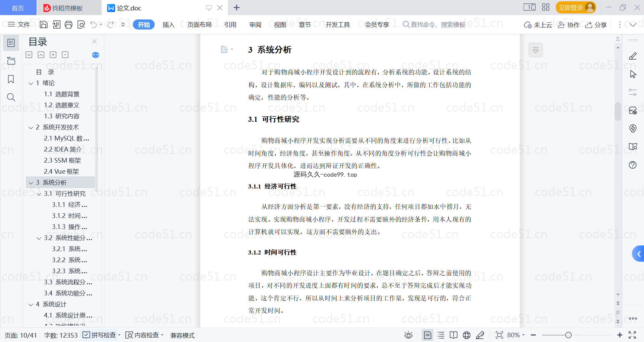644x342 pixels.
Task: Collapse the '3.1 可行性研究' tree node
Action: [39, 194]
